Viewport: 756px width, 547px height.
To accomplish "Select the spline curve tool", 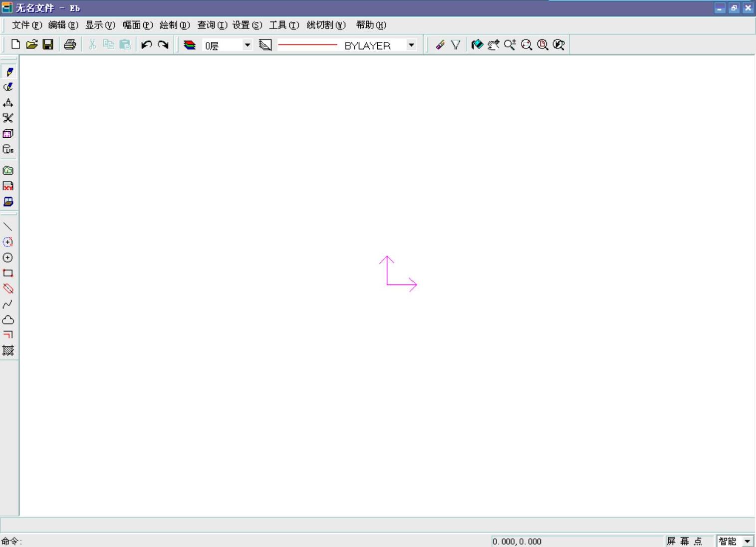I will 8,304.
